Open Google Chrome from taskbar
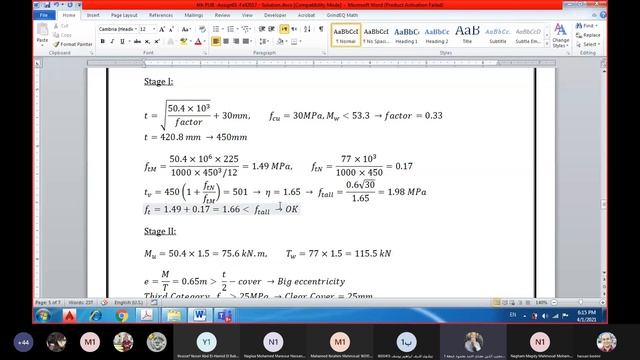Image resolution: width=640 pixels, height=360 pixels. click(x=121, y=316)
